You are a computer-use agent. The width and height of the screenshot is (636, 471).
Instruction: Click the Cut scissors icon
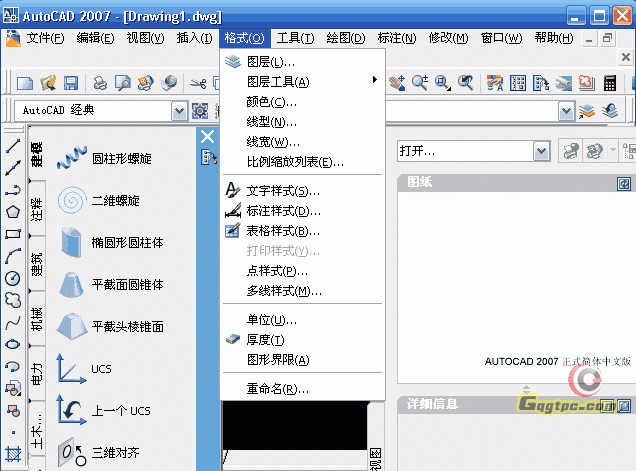pyautogui.click(x=198, y=84)
